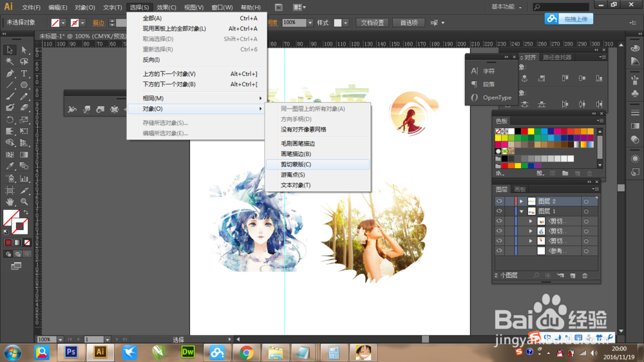Open the 基本功能 workspace switcher

506,7
